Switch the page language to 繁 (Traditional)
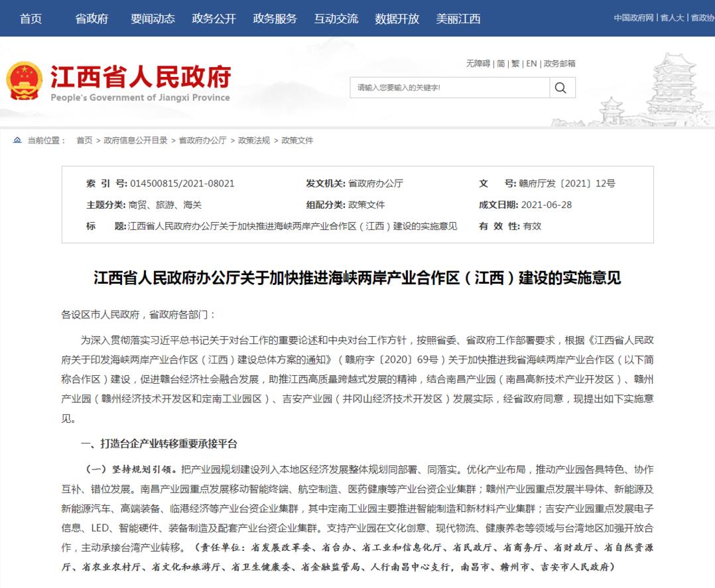Image resolution: width=715 pixels, height=588 pixels. pyautogui.click(x=515, y=64)
